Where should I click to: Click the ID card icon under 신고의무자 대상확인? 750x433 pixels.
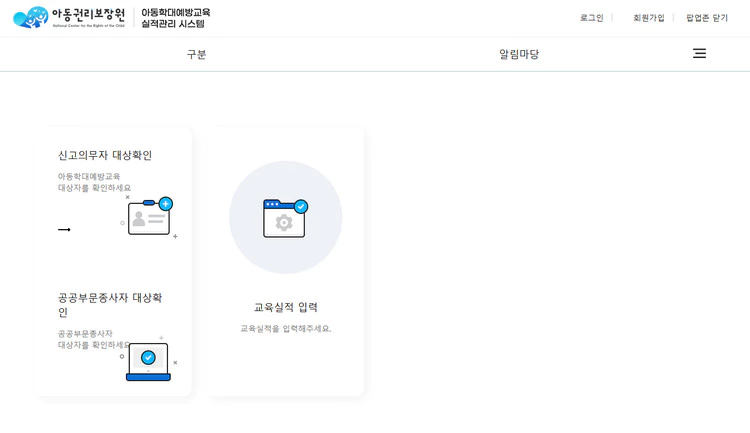point(148,218)
